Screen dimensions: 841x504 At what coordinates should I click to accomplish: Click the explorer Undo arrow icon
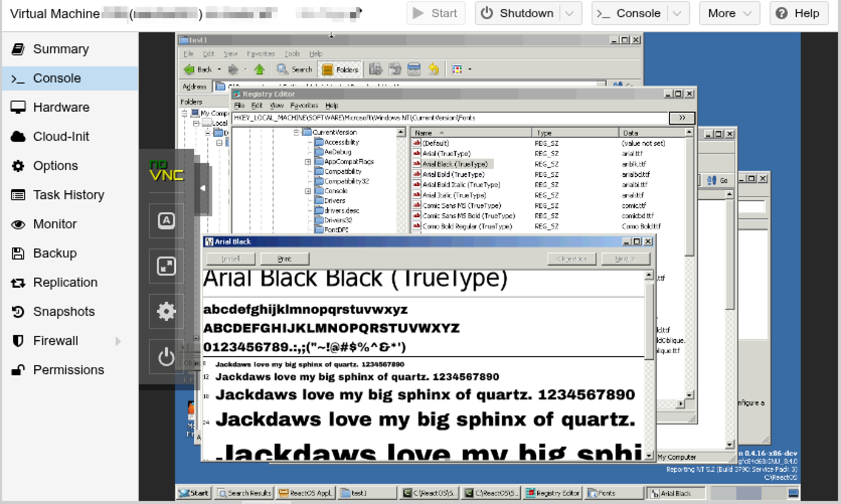(434, 69)
